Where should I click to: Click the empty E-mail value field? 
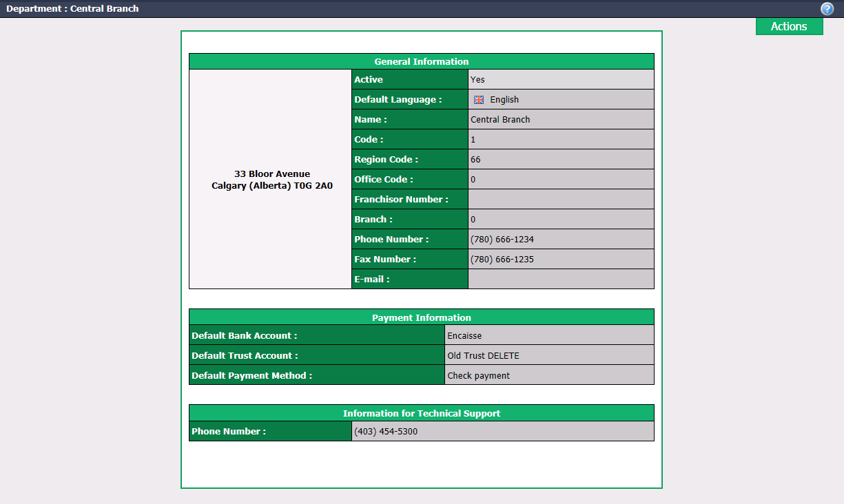point(561,279)
